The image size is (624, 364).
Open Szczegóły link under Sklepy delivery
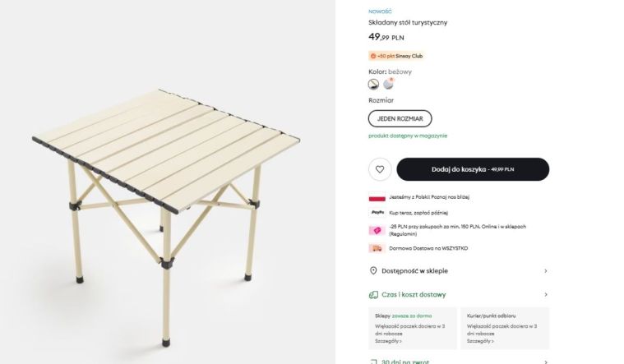tap(389, 340)
